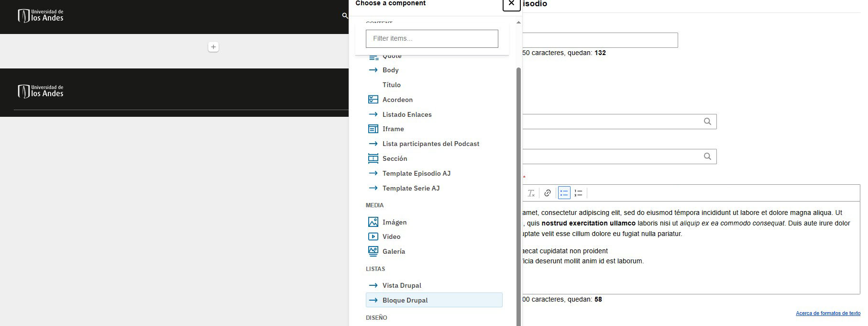Close the Choose a component dialog

coord(511,3)
